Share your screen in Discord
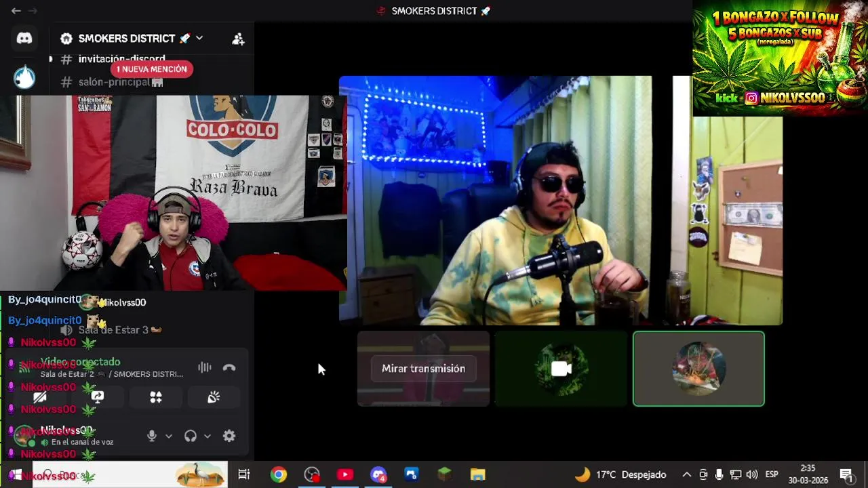This screenshot has height=488, width=868. tap(98, 397)
